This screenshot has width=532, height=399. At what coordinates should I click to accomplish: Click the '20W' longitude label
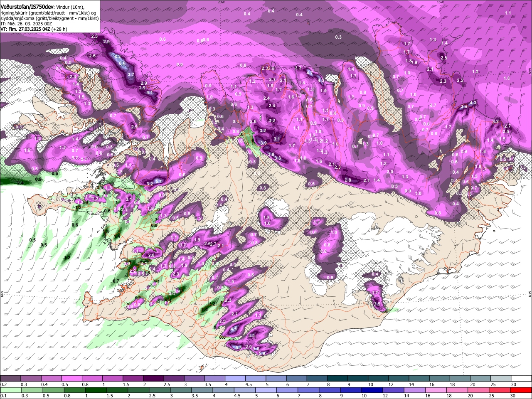pyautogui.click(x=221, y=2)
